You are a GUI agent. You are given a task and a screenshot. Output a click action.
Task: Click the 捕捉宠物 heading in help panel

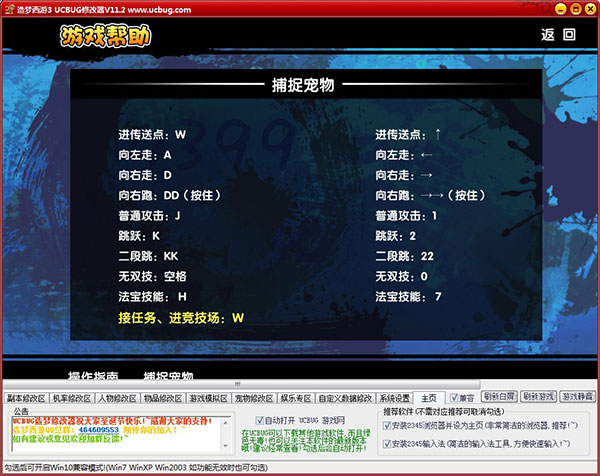pyautogui.click(x=301, y=85)
